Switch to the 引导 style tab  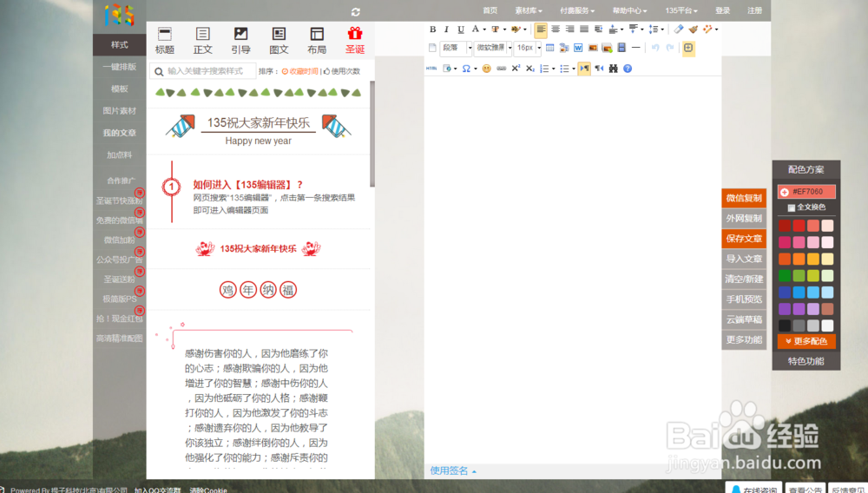click(240, 41)
